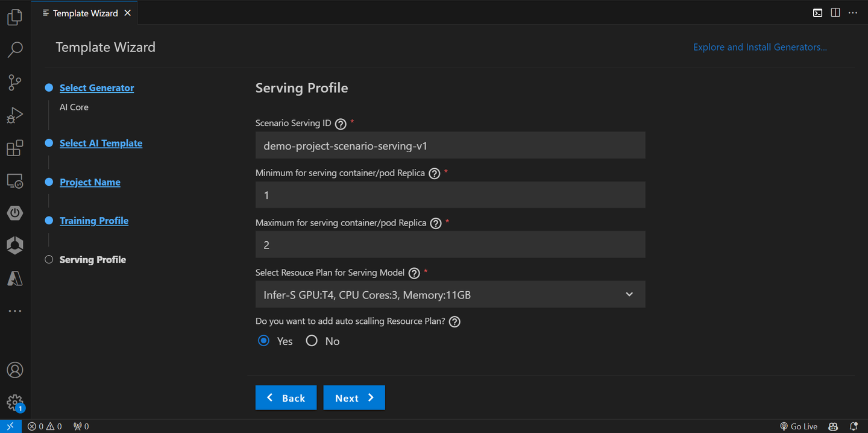
Task: Open the Azure icon in activity bar
Action: click(x=15, y=278)
